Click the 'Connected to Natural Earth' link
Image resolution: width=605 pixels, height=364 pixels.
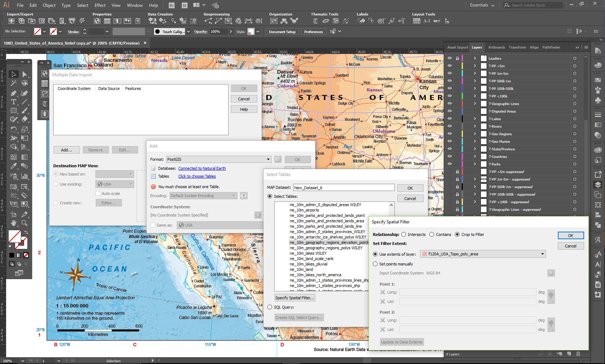point(202,168)
